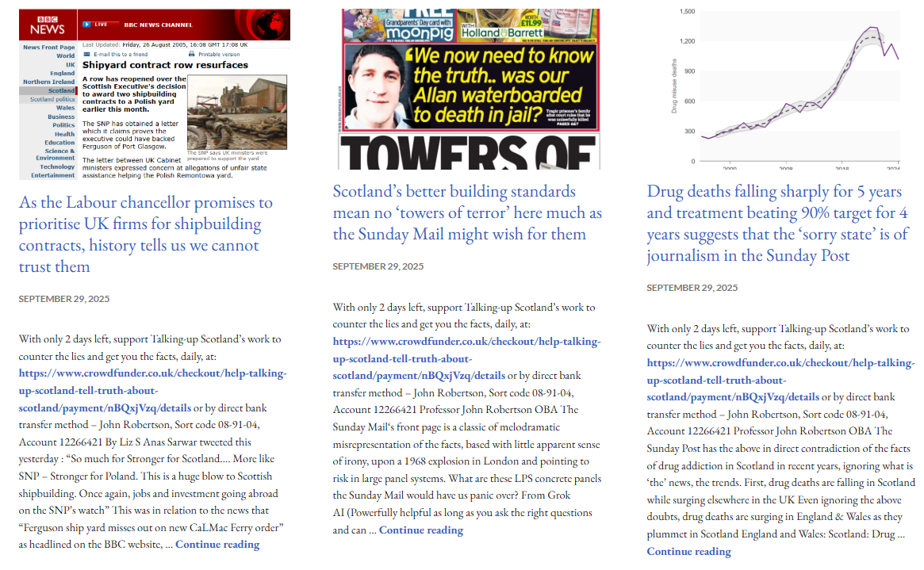Continue reading the drug deaths article
Image resolution: width=924 pixels, height=570 pixels.
tap(689, 552)
